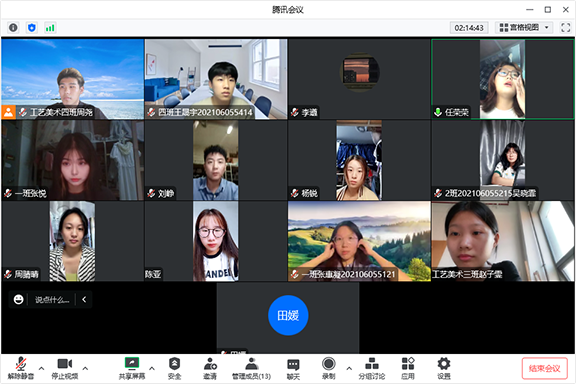Click the blue security shield icon

(32, 28)
